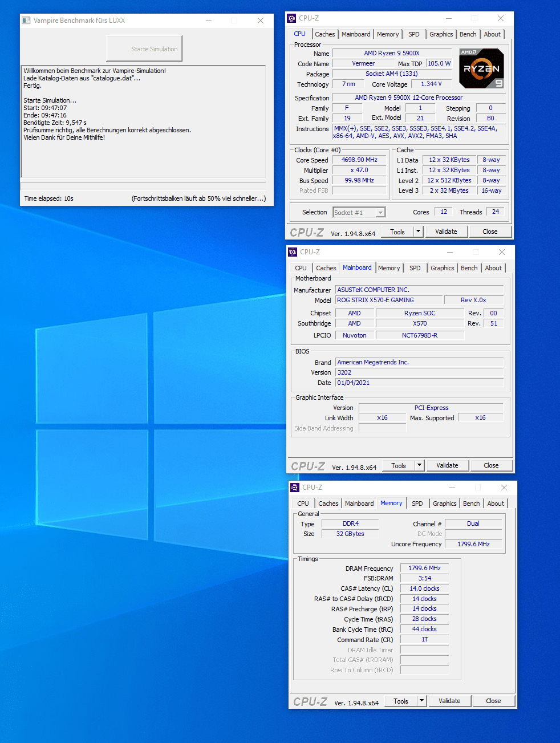Screen dimensions: 560x743
Task: Click the CAS# Latency 14.0 clocks value
Action: [x=424, y=588]
